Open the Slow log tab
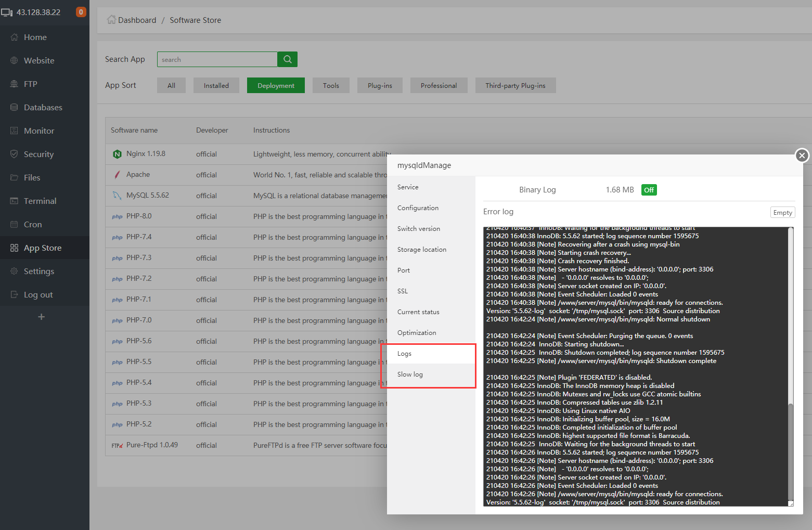 tap(410, 374)
